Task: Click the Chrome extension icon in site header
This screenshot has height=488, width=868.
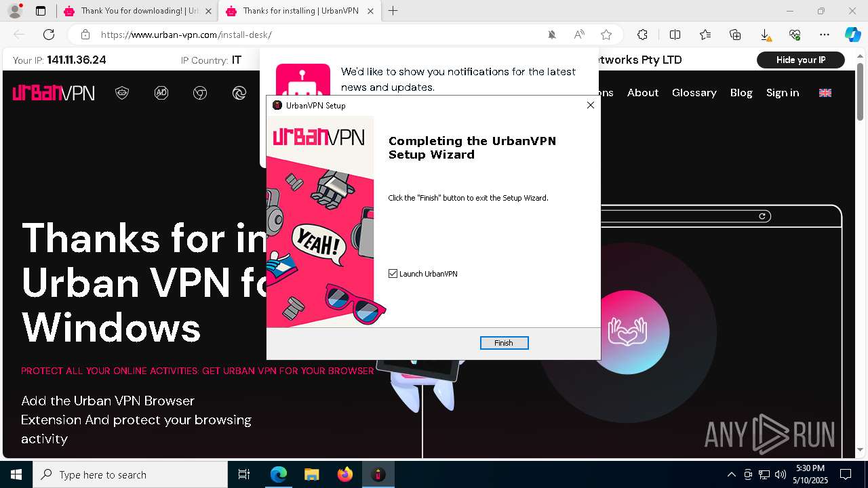Action: tap(200, 93)
